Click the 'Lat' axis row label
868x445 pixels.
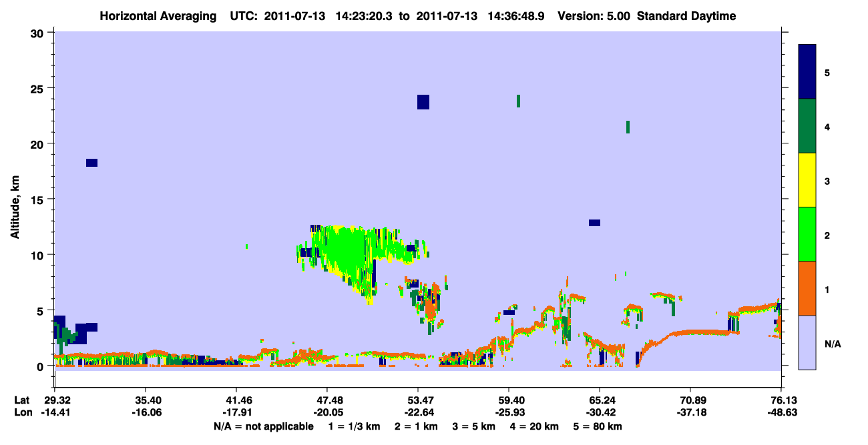(x=21, y=400)
